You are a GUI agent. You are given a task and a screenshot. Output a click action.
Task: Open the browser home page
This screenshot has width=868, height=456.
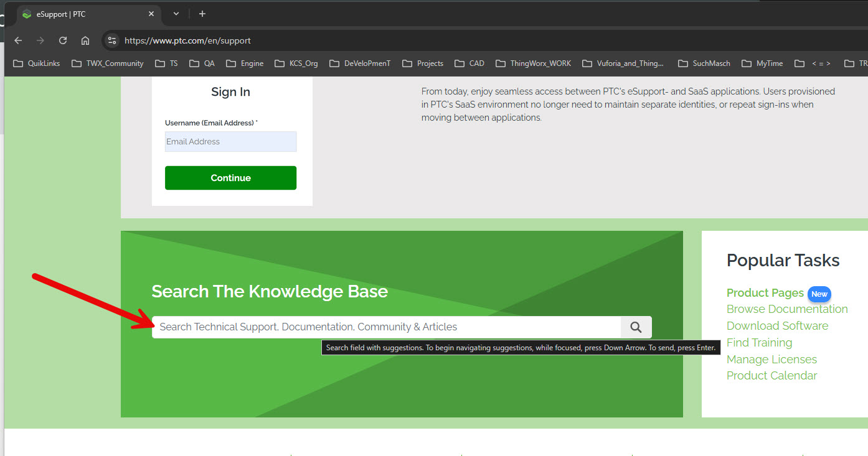[85, 40]
